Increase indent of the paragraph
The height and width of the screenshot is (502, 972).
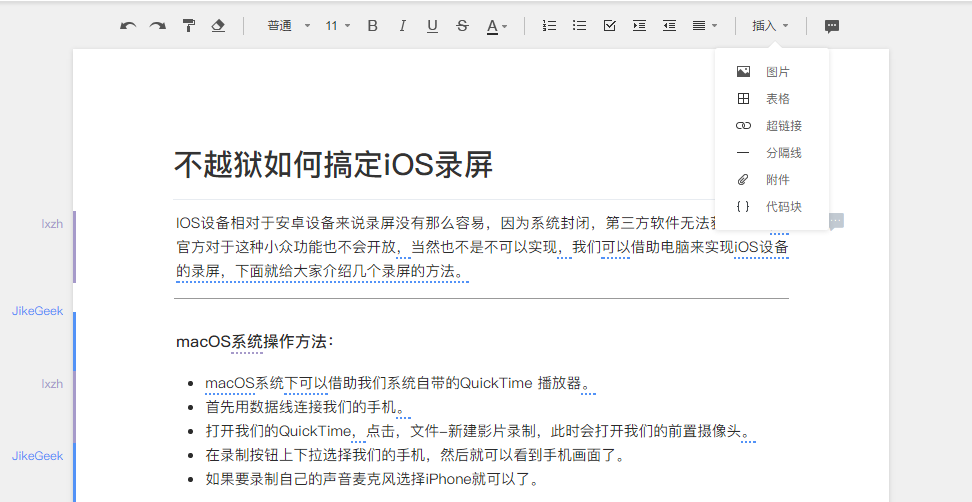click(x=639, y=26)
